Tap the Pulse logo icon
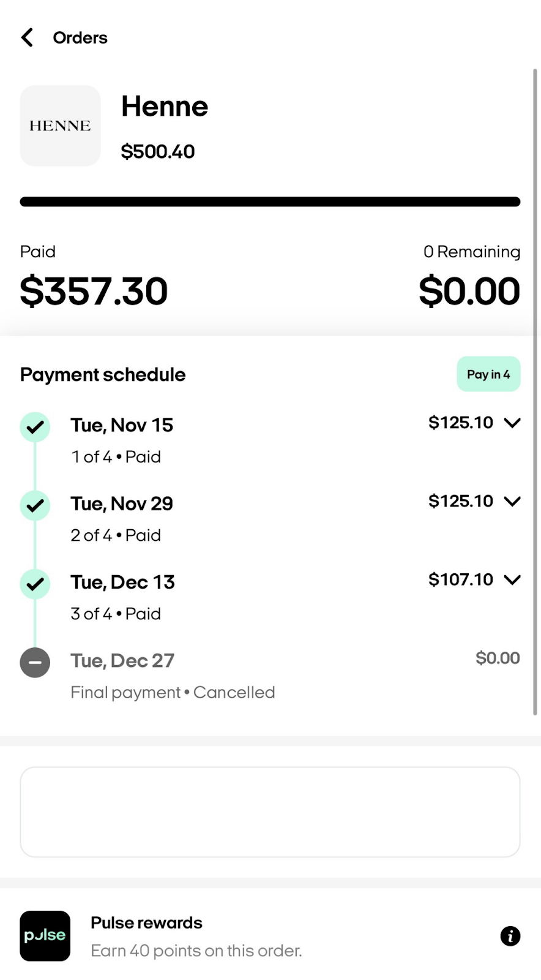Image resolution: width=541 pixels, height=980 pixels. [45, 936]
